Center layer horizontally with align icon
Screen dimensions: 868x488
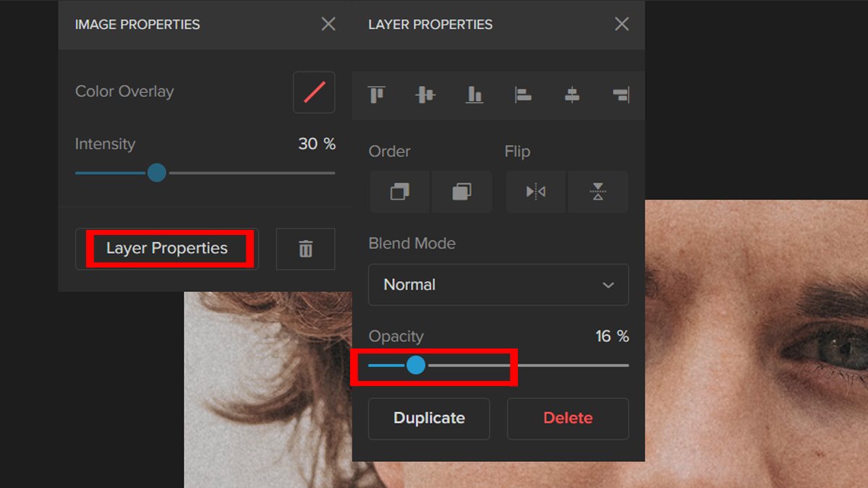click(572, 95)
